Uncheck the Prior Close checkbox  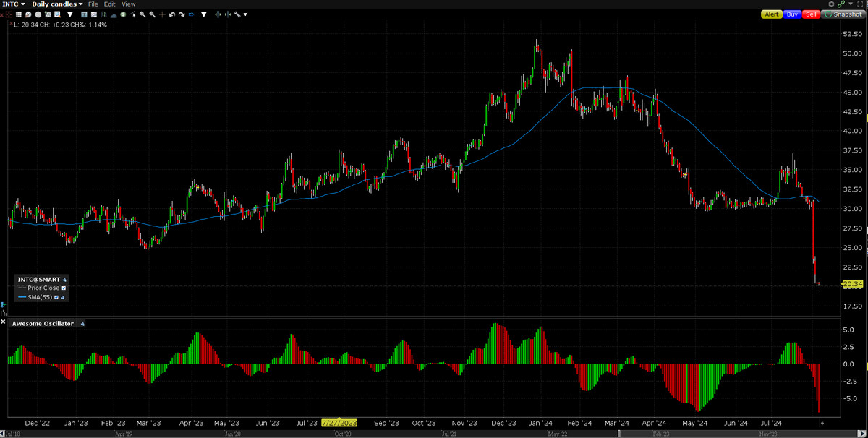[x=64, y=288]
